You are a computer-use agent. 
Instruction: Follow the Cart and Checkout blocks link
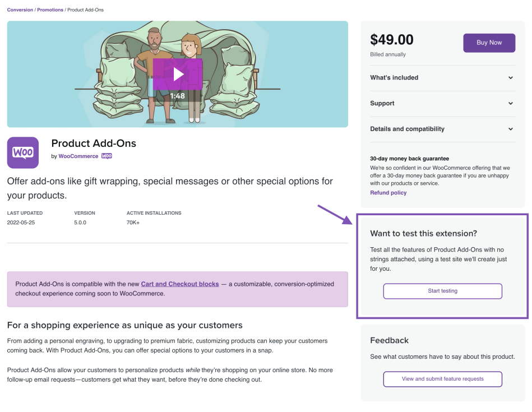coord(179,284)
